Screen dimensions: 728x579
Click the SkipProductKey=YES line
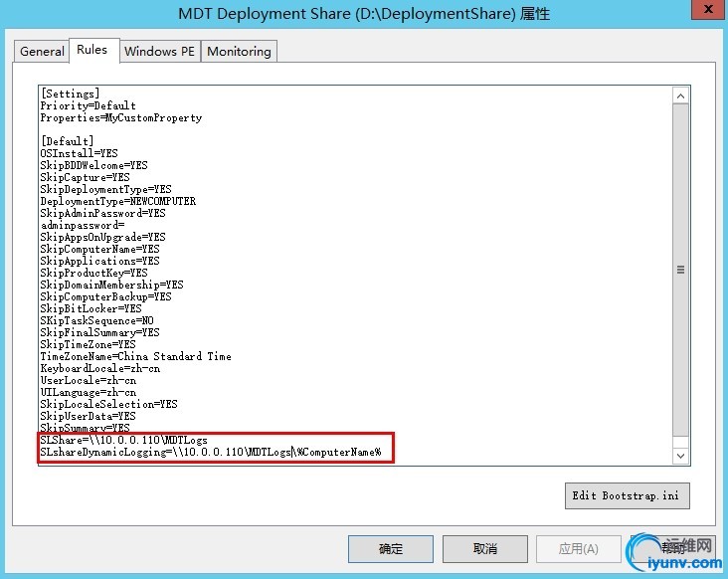point(94,273)
